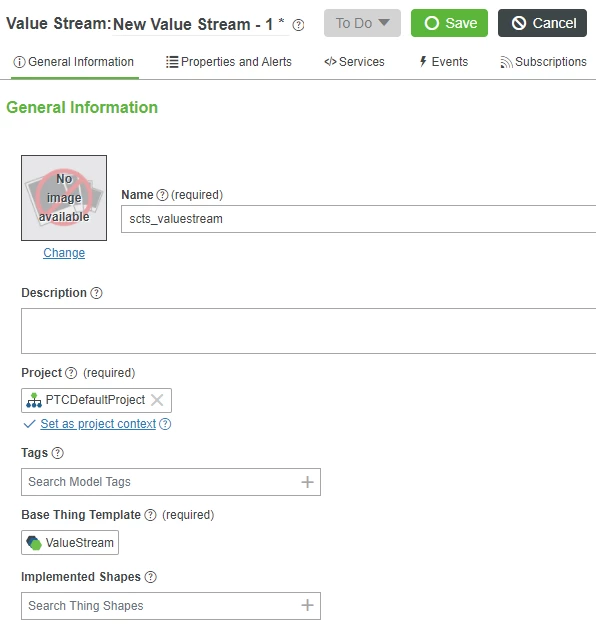
Task: Click the help icon beside Implemented Shapes
Action: (x=150, y=577)
